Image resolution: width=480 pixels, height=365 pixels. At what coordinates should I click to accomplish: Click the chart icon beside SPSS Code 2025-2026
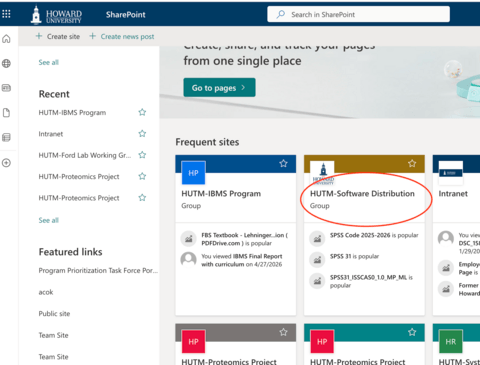[317, 238]
